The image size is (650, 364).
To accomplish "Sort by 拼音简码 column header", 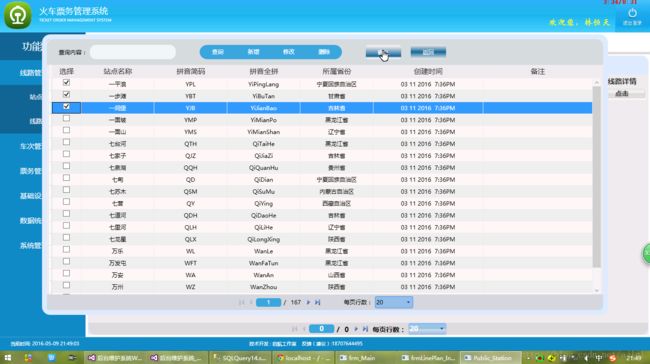I will click(191, 71).
